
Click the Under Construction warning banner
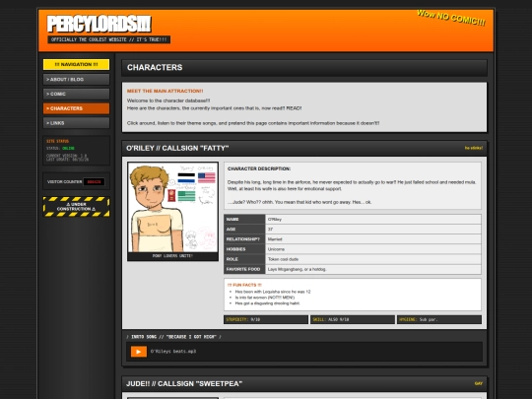76,207
